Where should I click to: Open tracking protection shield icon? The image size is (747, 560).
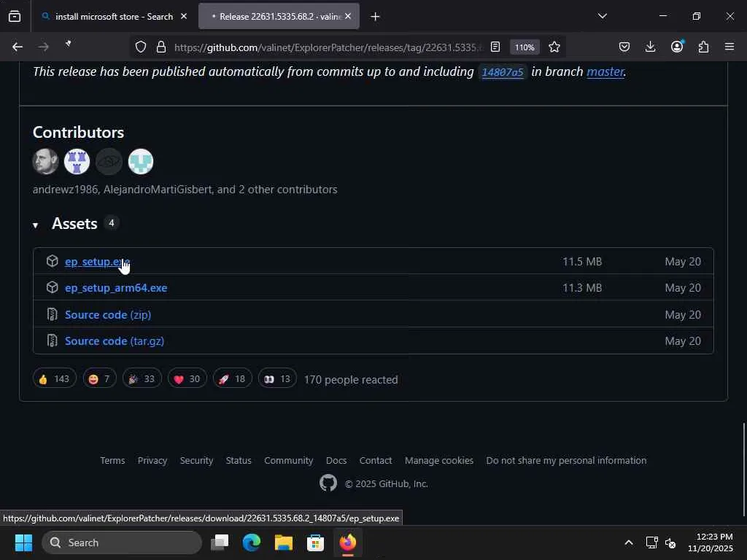(141, 47)
